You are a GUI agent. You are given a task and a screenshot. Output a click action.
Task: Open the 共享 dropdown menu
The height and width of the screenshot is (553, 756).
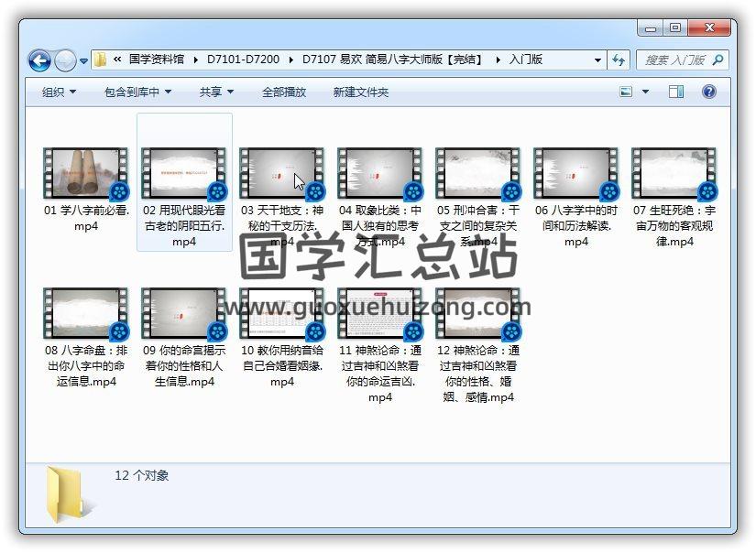[216, 92]
